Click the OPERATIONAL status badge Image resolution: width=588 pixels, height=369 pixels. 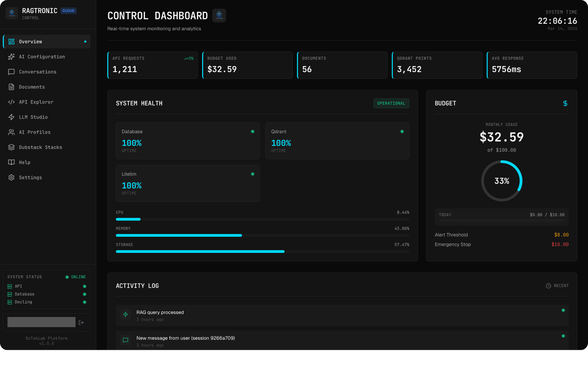click(391, 103)
